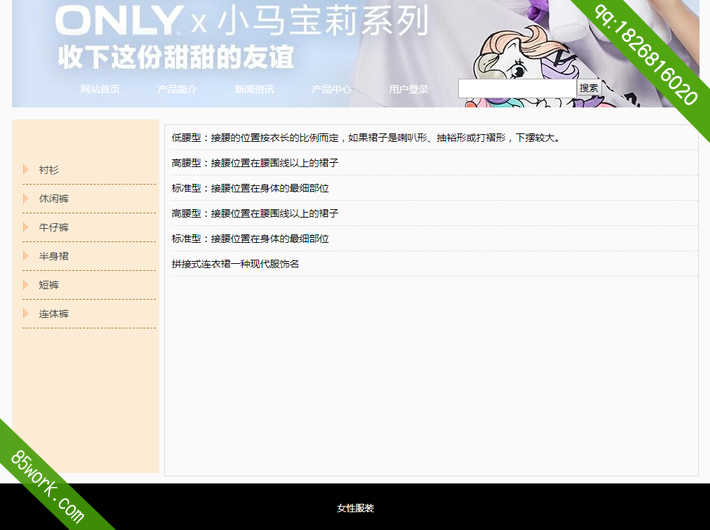This screenshot has width=710, height=530.
Task: Click the arrow icon beside 连体裤
Action: 26,313
